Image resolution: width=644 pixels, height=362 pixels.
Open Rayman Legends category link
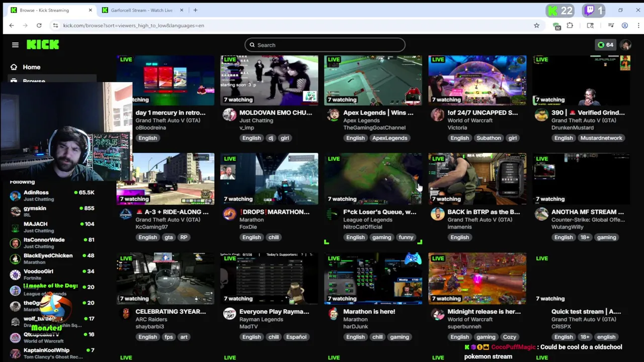tap(262, 319)
